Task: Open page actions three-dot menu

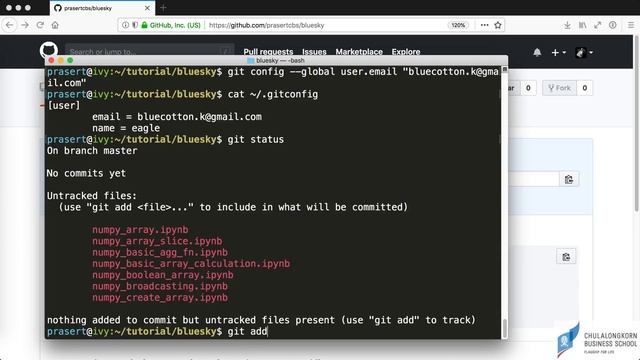Action: 484,25
